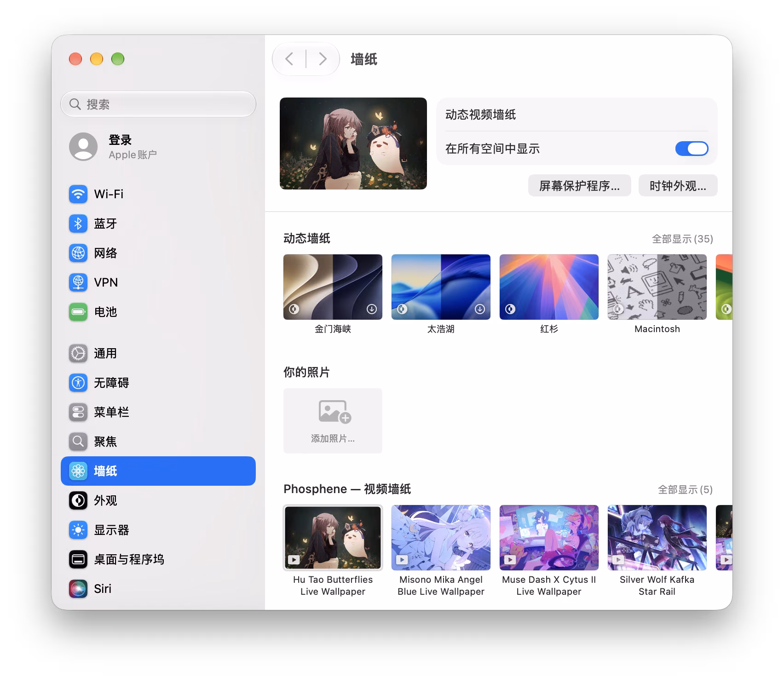Download the 金门海峡 wallpaper

point(372,309)
